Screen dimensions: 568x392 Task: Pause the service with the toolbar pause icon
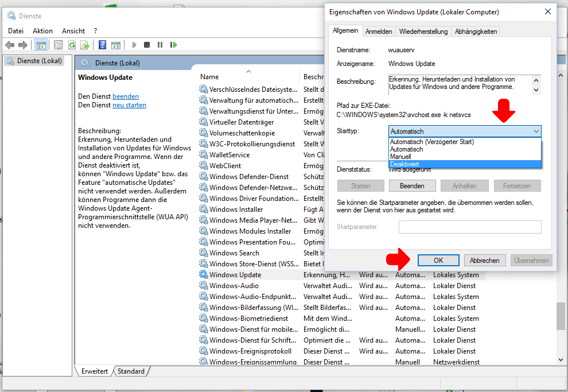pyautogui.click(x=159, y=45)
